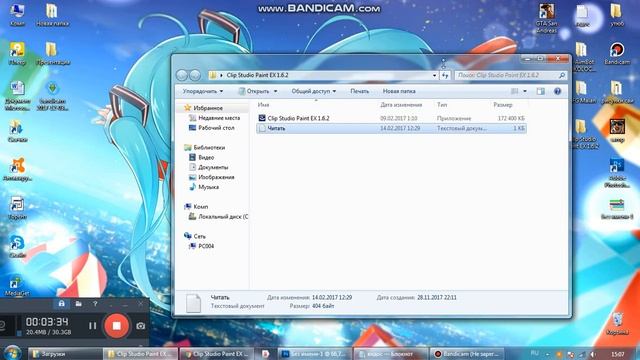640x360 pixels.
Task: Create a folder with Новая папка
Action: pos(399,91)
